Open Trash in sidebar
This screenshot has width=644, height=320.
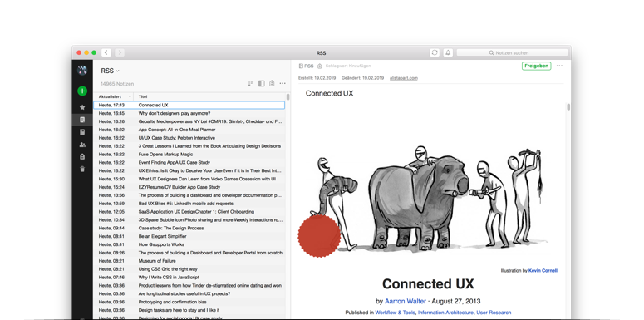click(82, 169)
